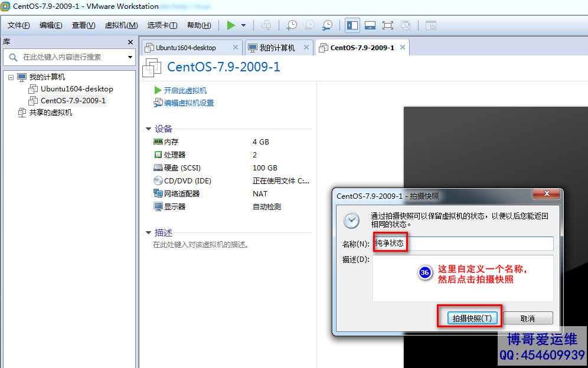The height and width of the screenshot is (368, 588).
Task: Expand the library search dropdown arrow
Action: point(130,57)
